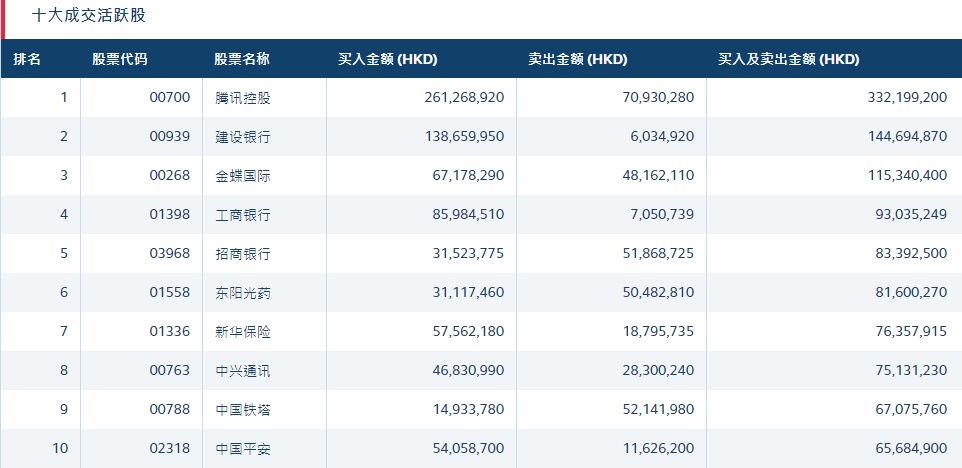Select stock code 00939

point(170,136)
